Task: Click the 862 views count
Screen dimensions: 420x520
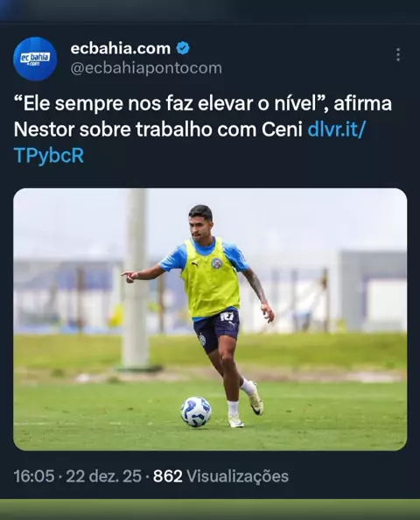Action: [168, 476]
